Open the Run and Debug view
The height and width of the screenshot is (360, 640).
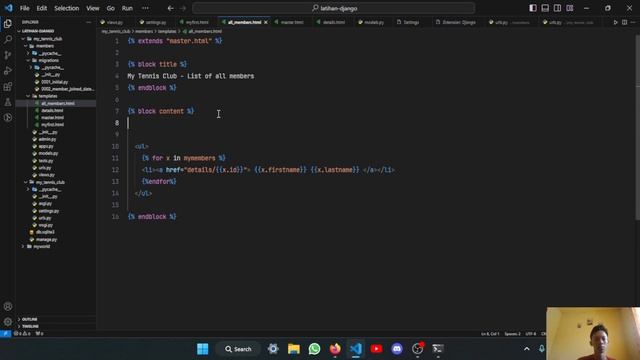8,71
